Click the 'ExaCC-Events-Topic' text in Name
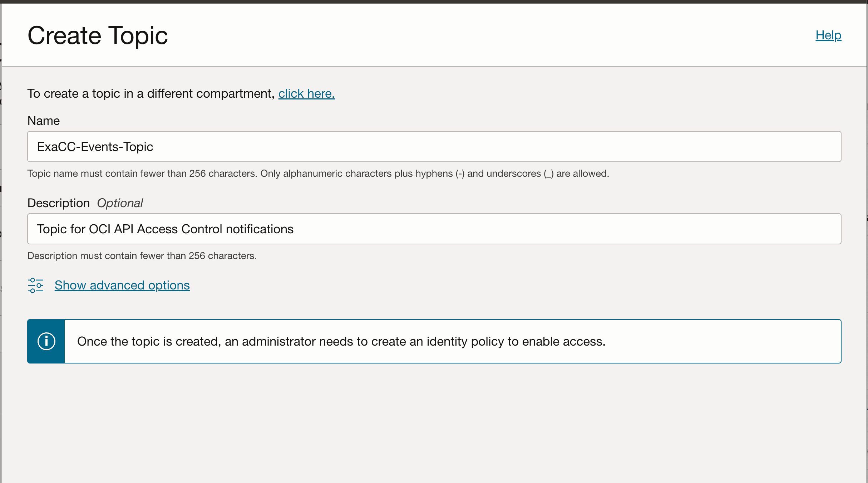This screenshot has width=868, height=483. [x=95, y=147]
